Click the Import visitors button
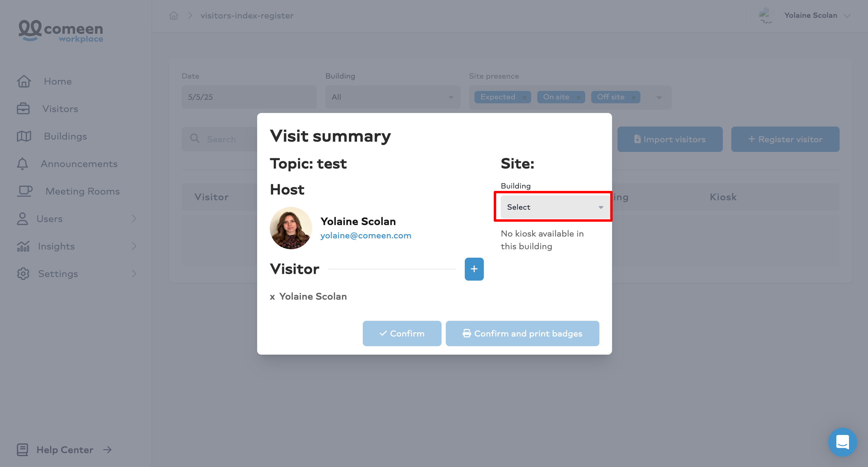 pos(670,139)
